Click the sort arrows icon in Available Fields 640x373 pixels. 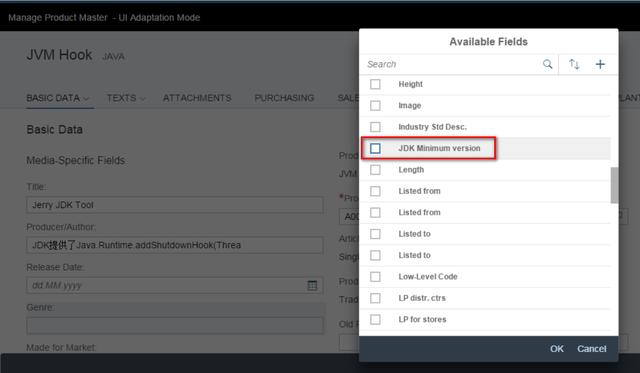click(x=574, y=64)
